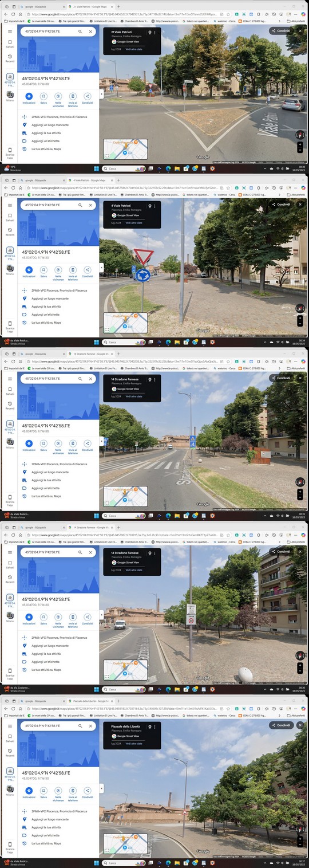Open Vedi altre date on 21 Viale Patrioti card
Screen dimensions: 309x868
[134, 49]
